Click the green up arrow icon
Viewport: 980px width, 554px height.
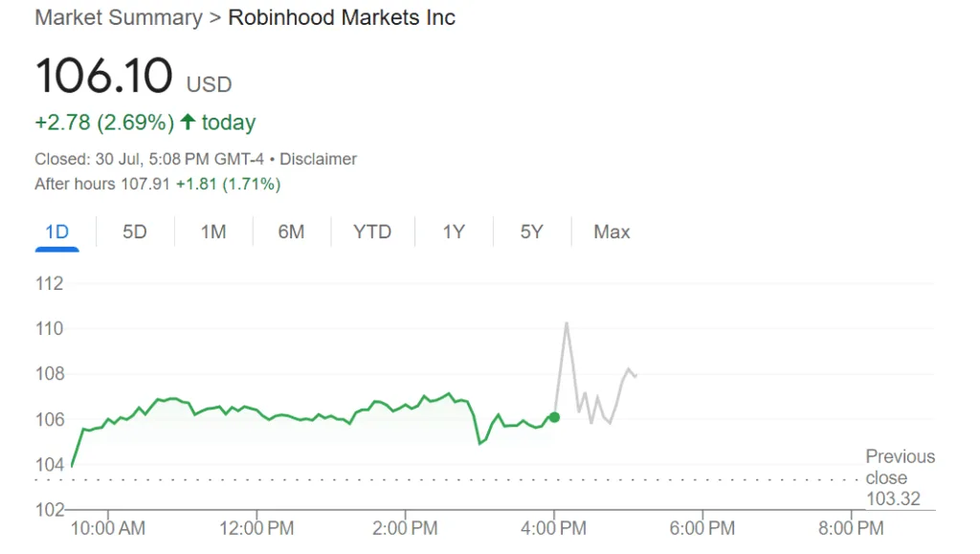click(188, 122)
